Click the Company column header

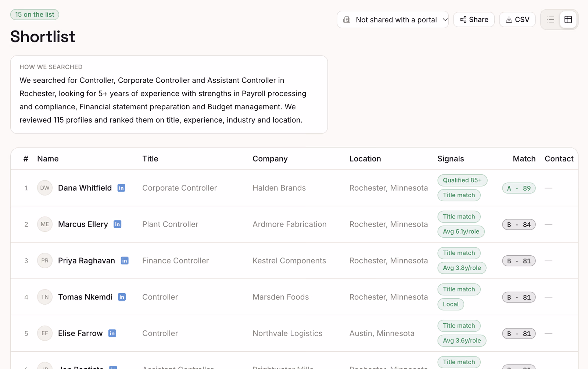click(x=270, y=159)
